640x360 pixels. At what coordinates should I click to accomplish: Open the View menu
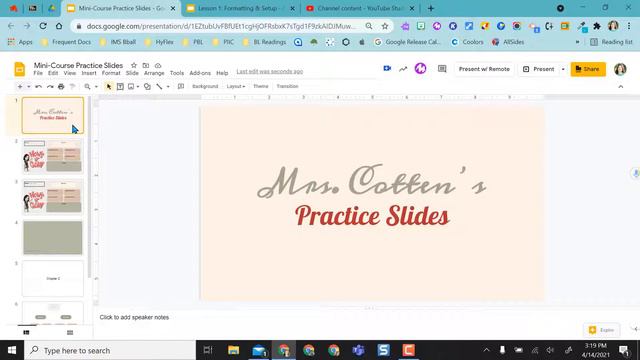[x=70, y=73]
